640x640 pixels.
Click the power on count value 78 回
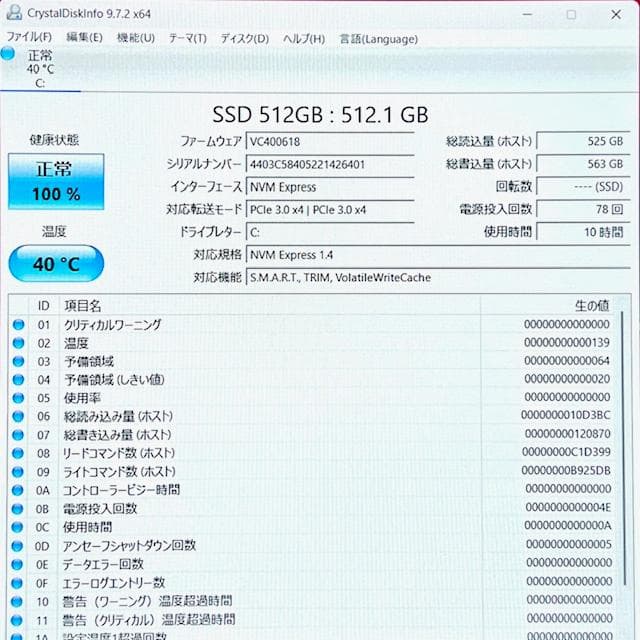583,209
